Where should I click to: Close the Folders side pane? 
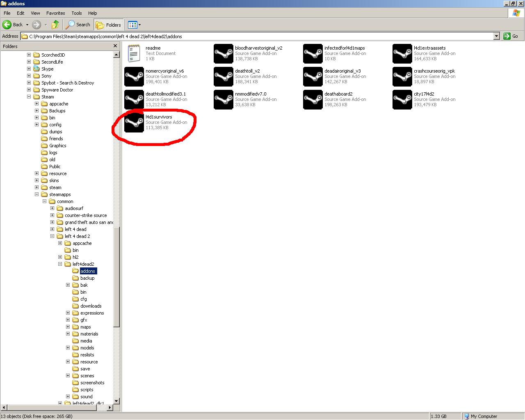[115, 46]
